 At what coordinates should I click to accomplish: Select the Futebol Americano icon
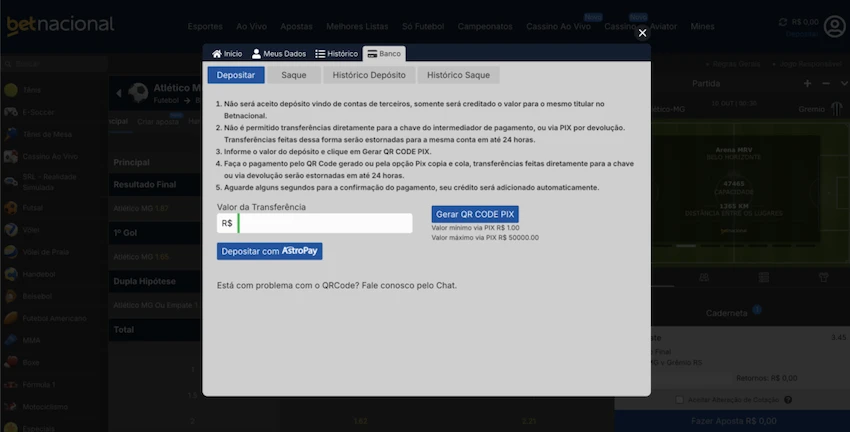11,318
